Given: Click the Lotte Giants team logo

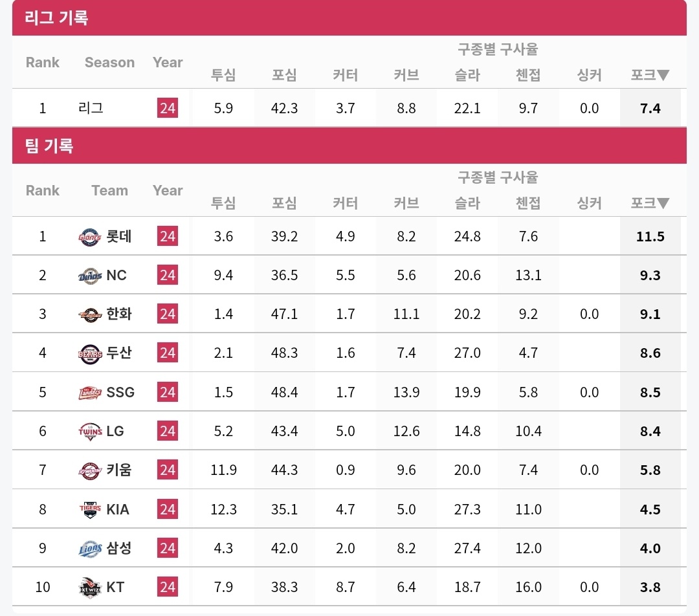Looking at the screenshot, I should tap(90, 237).
